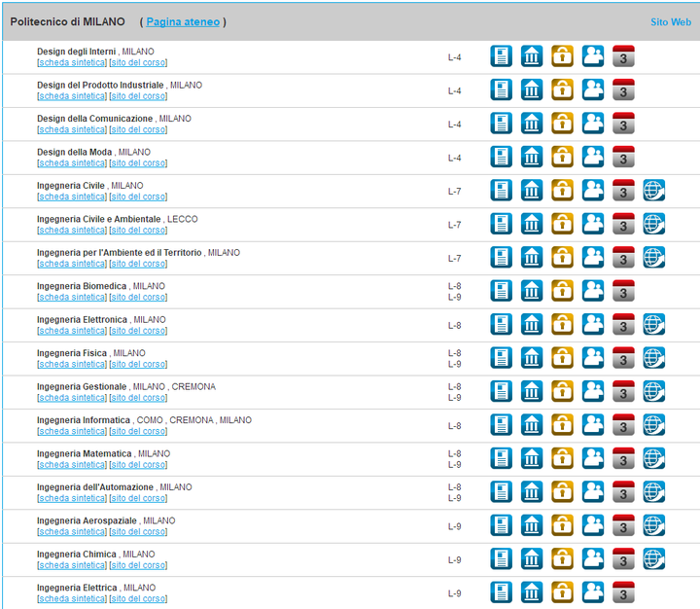Click calendar icon for Ingegneria Civile, MILANO
The width and height of the screenshot is (700, 609).
[x=623, y=191]
